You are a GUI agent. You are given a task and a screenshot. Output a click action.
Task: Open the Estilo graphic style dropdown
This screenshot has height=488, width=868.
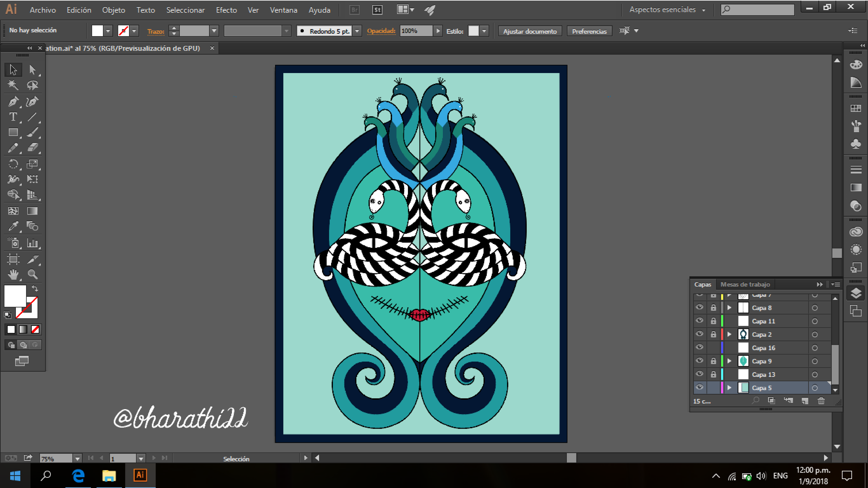(484, 31)
